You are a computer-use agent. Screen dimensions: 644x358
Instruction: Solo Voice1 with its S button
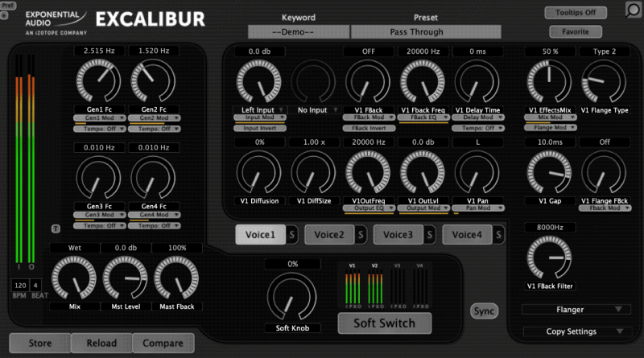pos(291,235)
